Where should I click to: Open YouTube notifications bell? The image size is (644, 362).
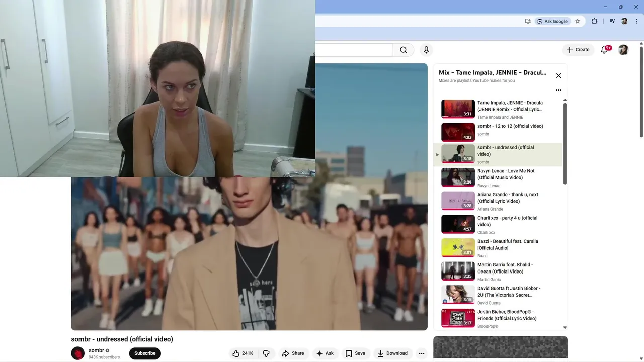click(x=605, y=50)
